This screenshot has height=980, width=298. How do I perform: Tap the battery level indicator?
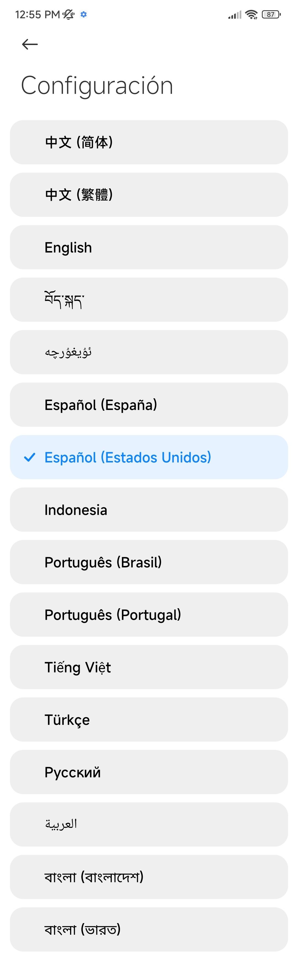tap(271, 14)
